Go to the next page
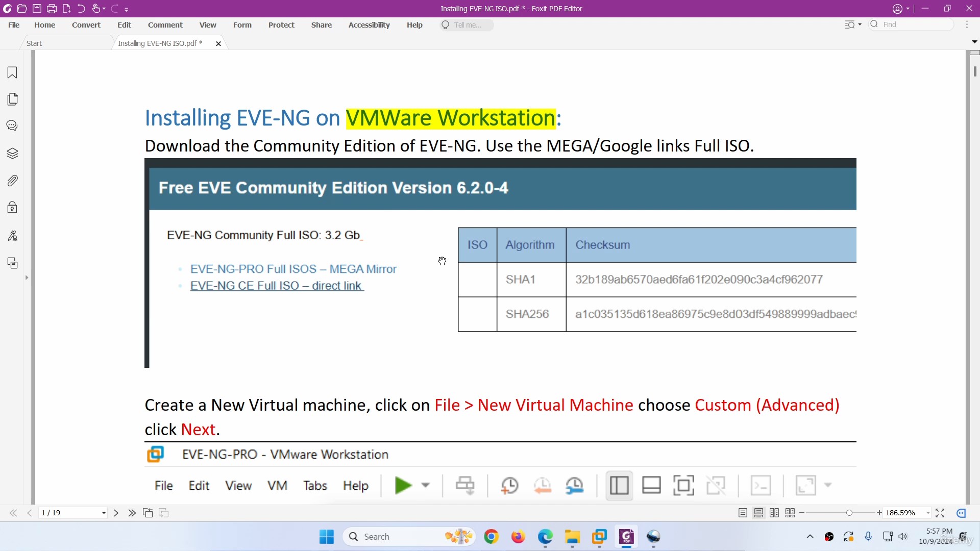The height and width of the screenshot is (551, 980). (x=116, y=513)
